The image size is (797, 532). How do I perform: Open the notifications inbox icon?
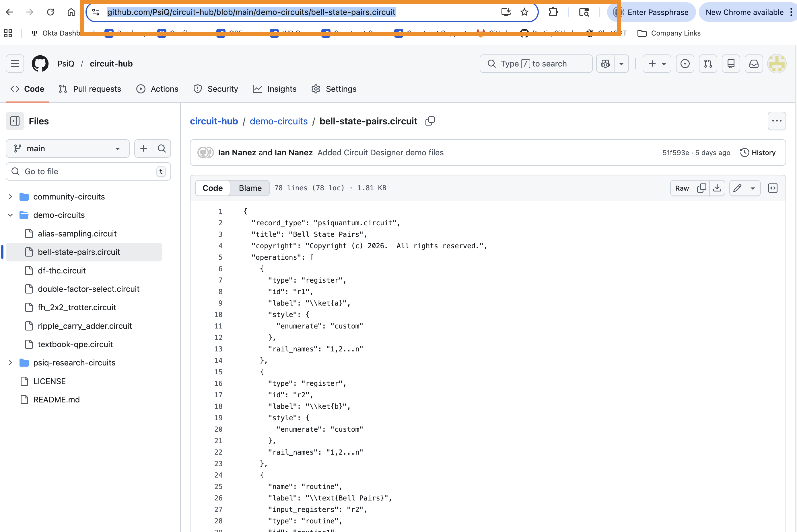click(x=753, y=63)
